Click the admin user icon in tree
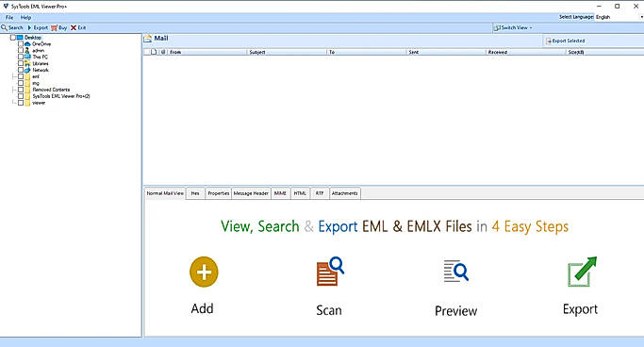 [27, 51]
